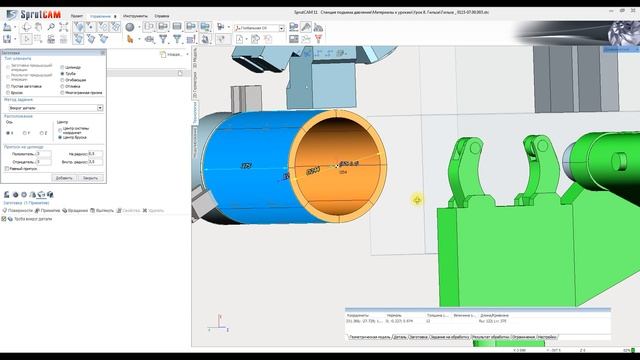Click the Добавить button
This screenshot has height=360, width=640.
pos(64,178)
